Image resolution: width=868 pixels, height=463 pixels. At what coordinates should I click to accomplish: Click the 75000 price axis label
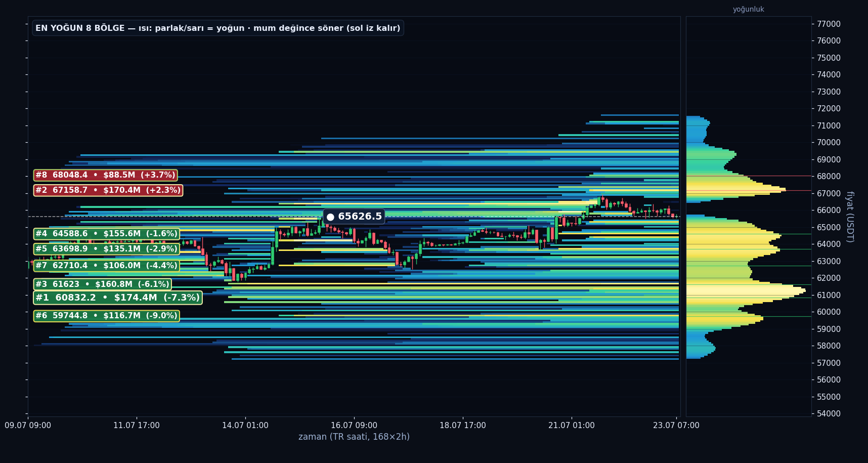click(x=829, y=58)
